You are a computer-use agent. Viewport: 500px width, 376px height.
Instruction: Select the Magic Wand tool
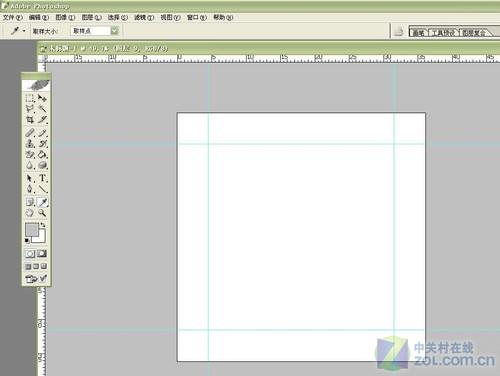coord(42,109)
